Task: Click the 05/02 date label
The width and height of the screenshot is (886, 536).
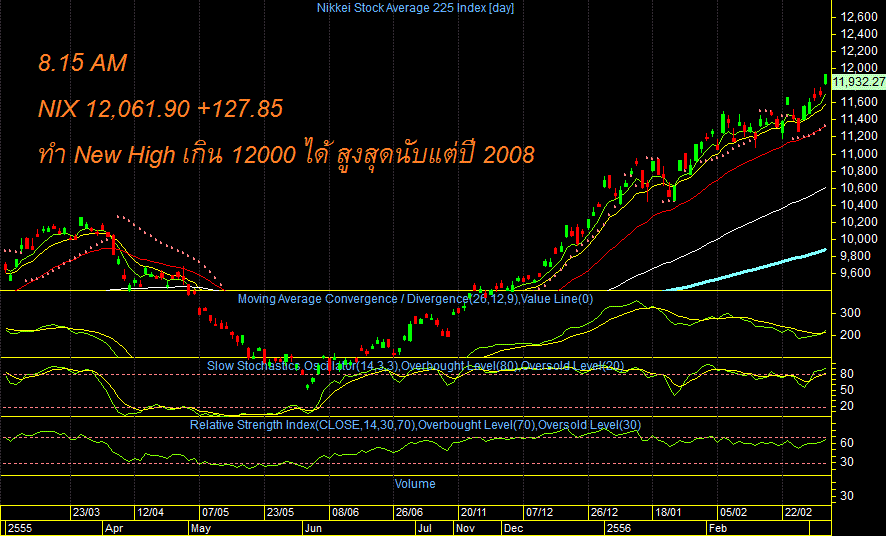Action: [733, 512]
